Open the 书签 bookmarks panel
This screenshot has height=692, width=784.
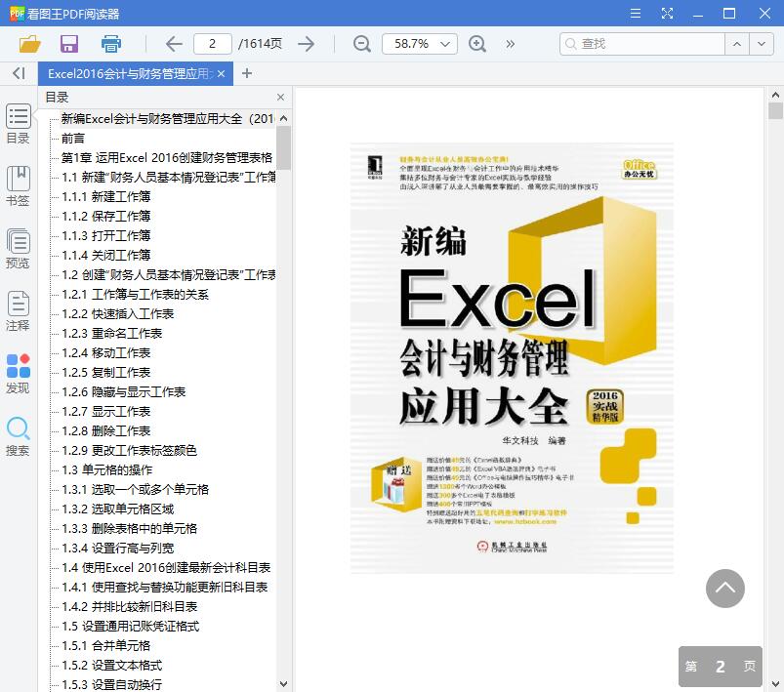[18, 186]
